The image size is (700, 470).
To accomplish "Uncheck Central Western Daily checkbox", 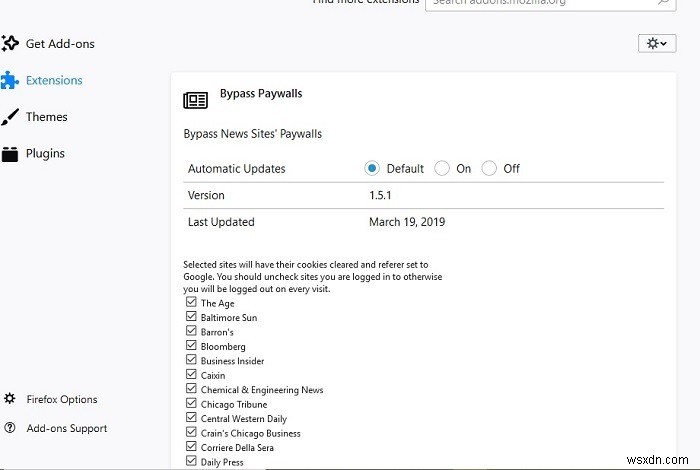I will click(x=191, y=417).
